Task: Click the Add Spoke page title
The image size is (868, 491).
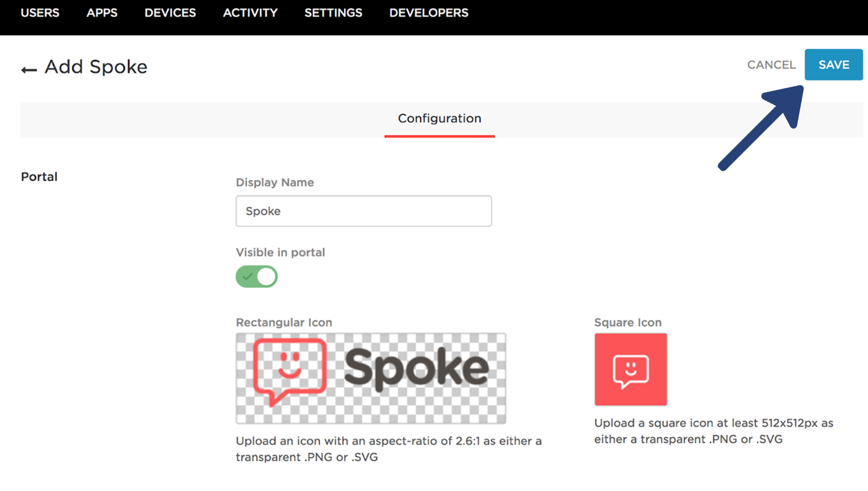Action: [96, 67]
